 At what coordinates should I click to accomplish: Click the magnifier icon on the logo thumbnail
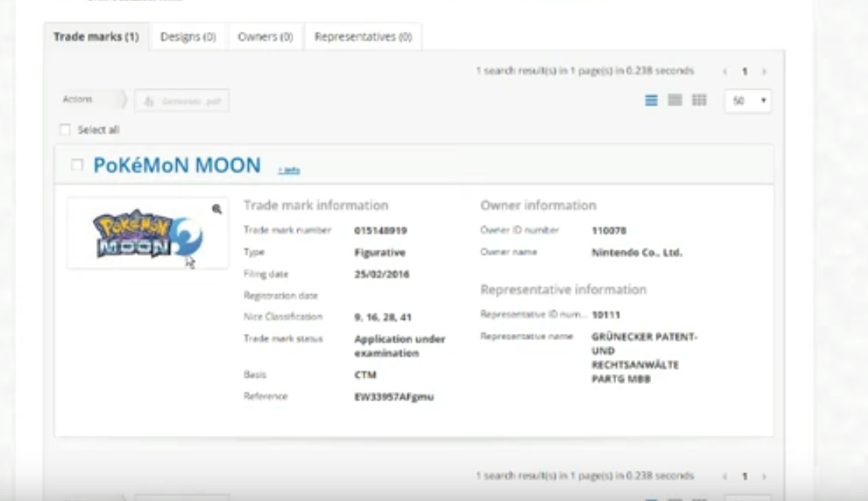[x=217, y=209]
